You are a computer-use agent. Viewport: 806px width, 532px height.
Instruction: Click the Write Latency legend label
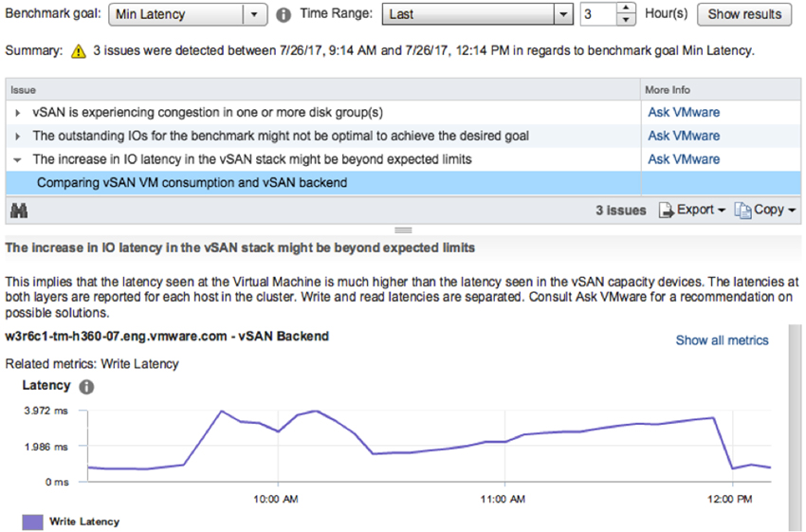pos(84,522)
